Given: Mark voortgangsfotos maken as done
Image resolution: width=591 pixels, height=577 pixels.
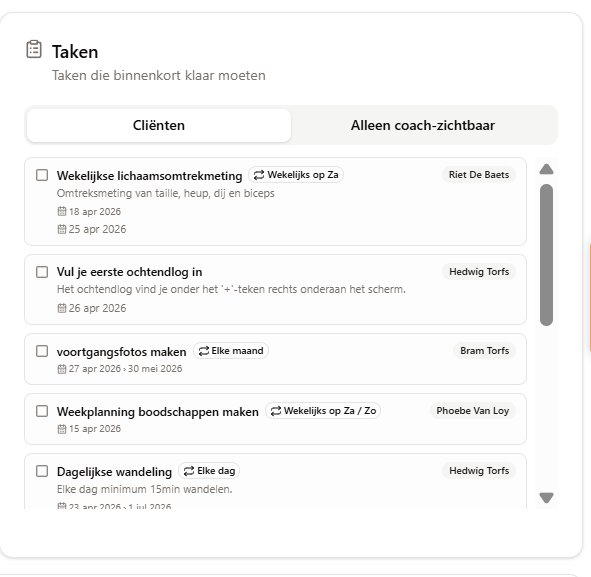Looking at the screenshot, I should (42, 351).
